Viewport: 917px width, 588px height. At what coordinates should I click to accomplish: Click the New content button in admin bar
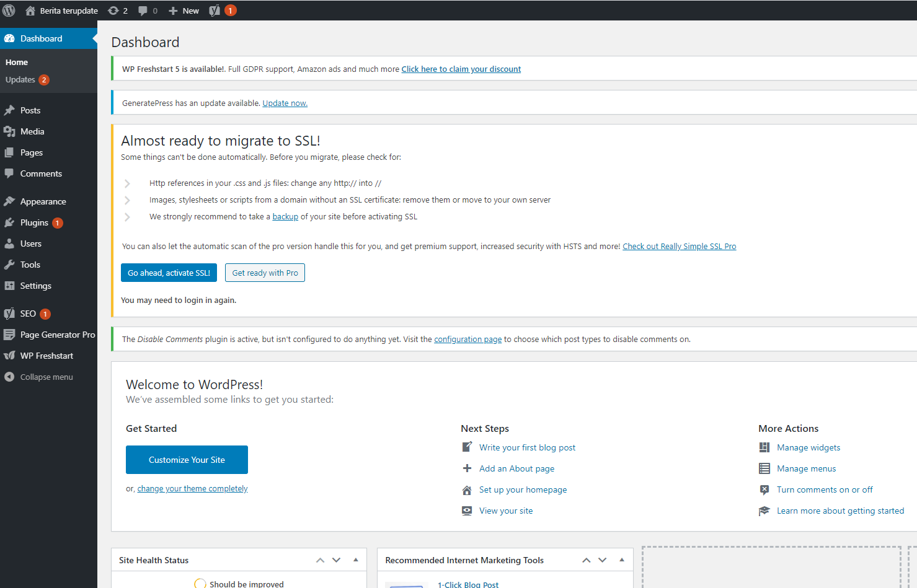(x=184, y=11)
